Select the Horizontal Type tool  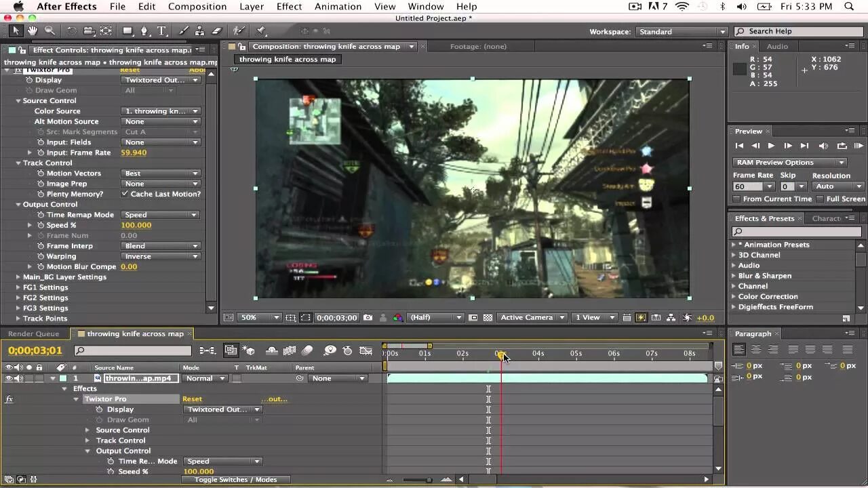162,31
